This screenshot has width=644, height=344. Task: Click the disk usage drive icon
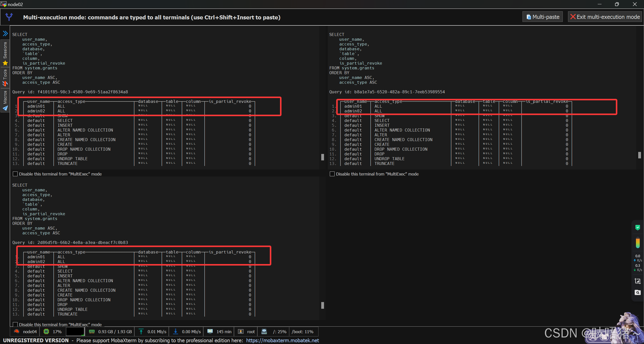pos(264,331)
